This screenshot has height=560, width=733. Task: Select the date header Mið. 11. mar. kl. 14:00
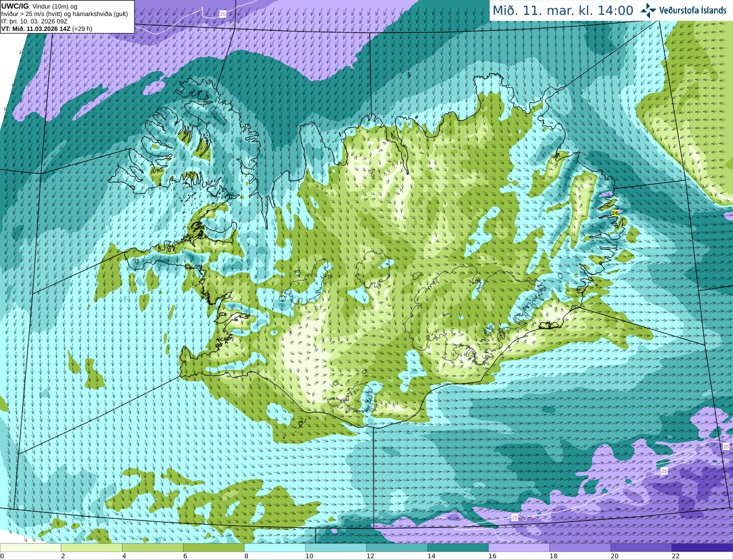click(x=563, y=11)
